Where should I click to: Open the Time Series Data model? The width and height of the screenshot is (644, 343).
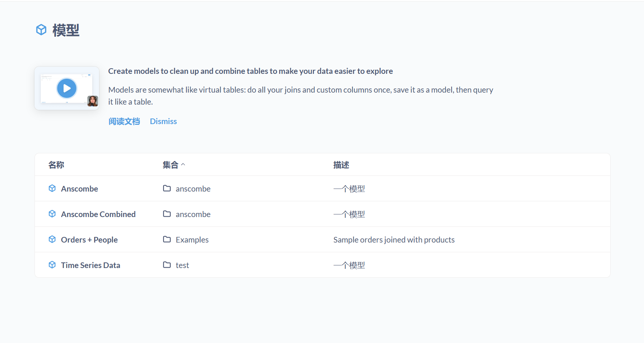pyautogui.click(x=90, y=265)
